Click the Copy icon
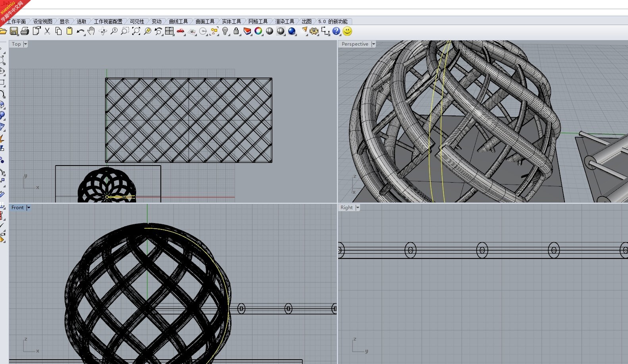Viewport: 628px width, 364px height. click(x=59, y=31)
